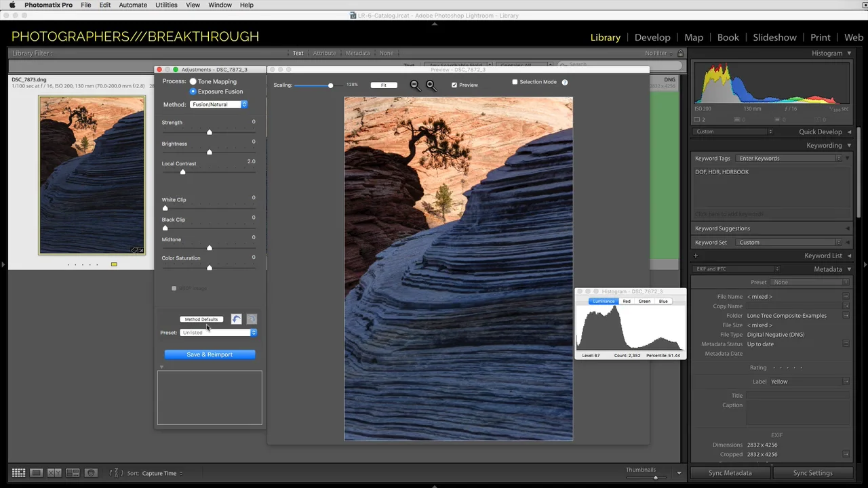Image resolution: width=868 pixels, height=488 pixels.
Task: Add keyword with plus icon in Keyword List
Action: pos(695,256)
